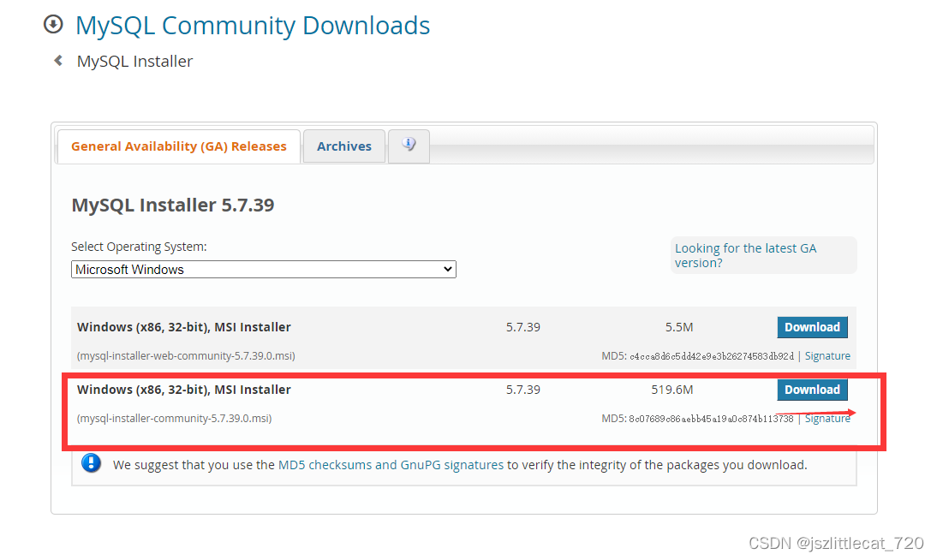Open the info tab beside Archives
The image size is (937, 560).
click(x=409, y=146)
